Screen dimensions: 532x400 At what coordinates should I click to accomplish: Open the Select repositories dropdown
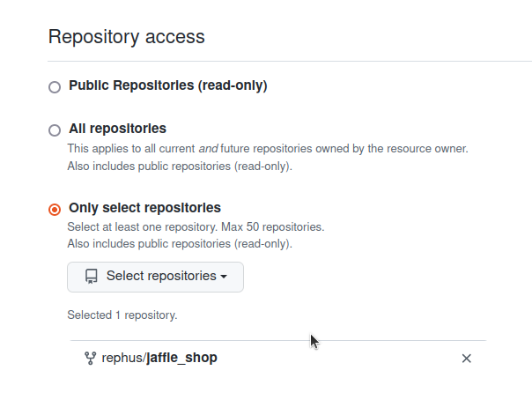[155, 277]
